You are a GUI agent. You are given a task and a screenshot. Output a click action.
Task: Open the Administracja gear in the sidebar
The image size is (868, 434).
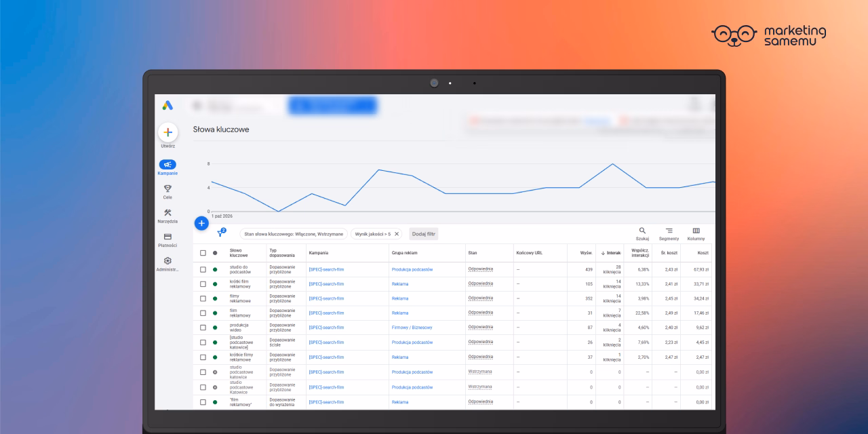point(167,264)
